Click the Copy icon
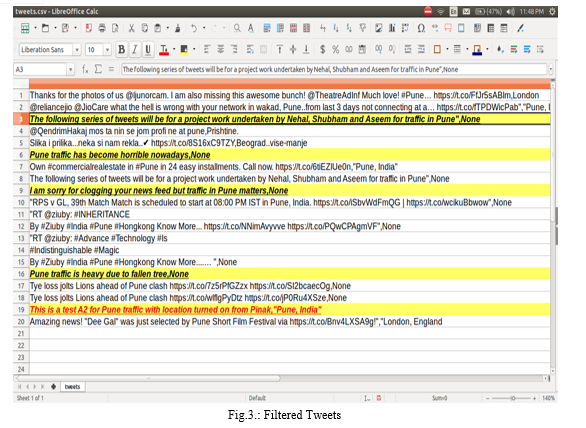Viewport: 586px width, 428px height. click(x=145, y=28)
